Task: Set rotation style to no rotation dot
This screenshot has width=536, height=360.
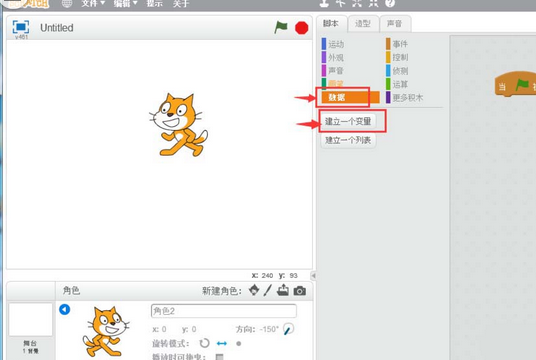Action: 239,344
